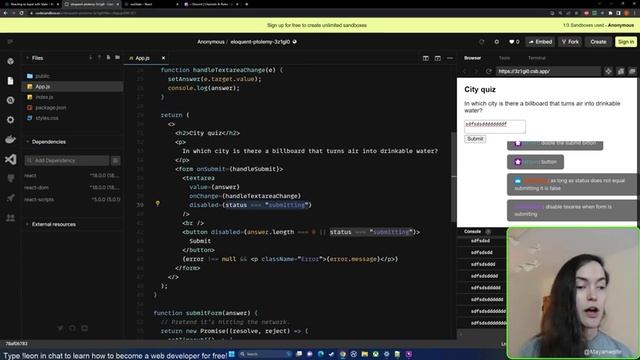Open preview in new window icon

coord(632,71)
